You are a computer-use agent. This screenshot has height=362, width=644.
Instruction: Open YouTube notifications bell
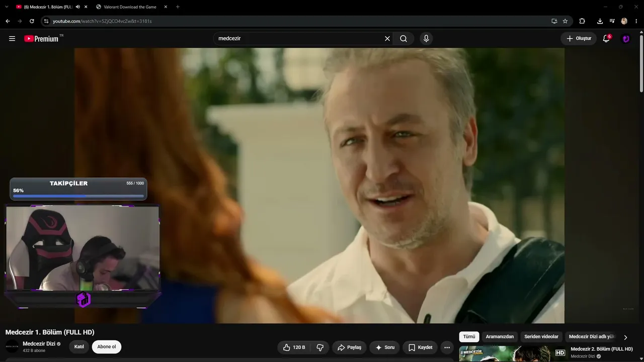pos(606,39)
